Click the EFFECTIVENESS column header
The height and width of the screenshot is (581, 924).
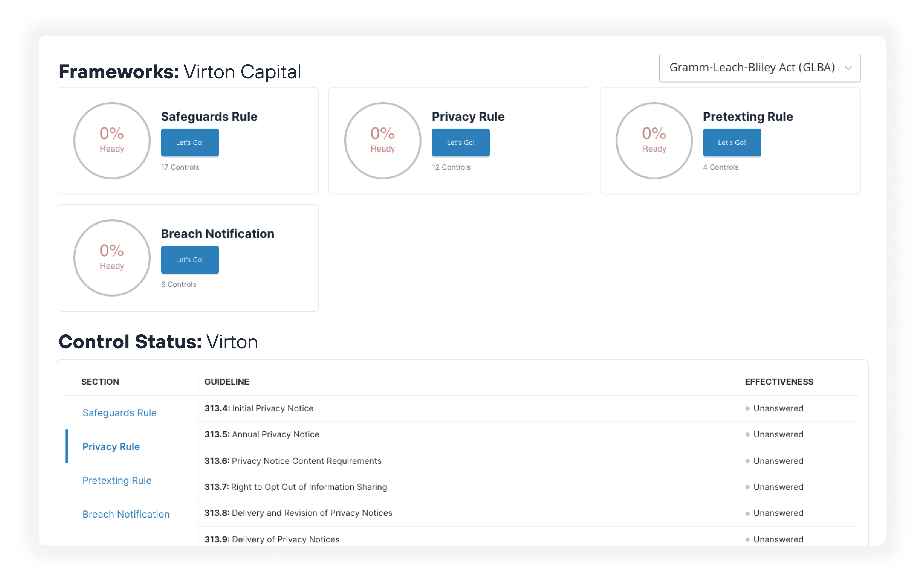pos(779,382)
